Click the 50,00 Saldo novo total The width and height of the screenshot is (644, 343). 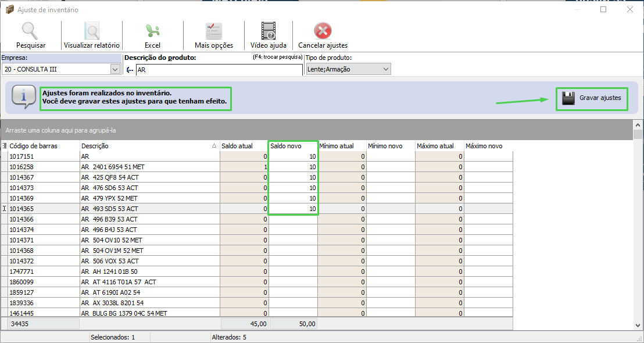point(294,324)
